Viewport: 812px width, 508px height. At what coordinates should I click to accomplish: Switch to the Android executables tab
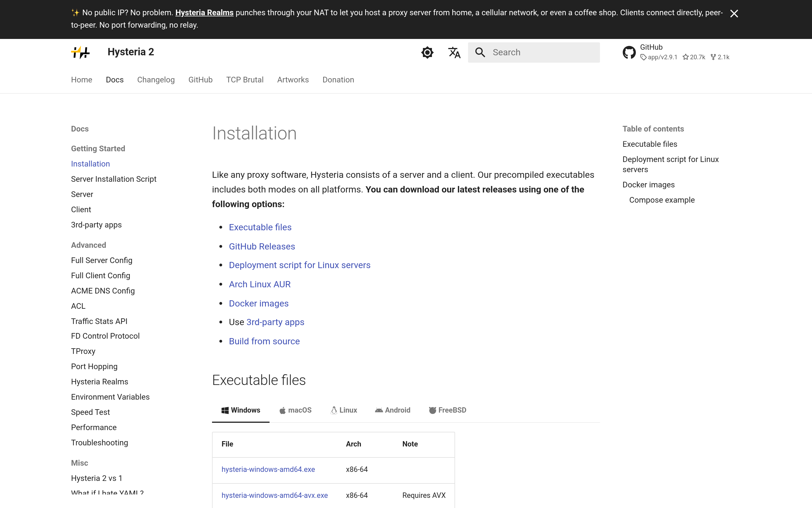point(392,410)
